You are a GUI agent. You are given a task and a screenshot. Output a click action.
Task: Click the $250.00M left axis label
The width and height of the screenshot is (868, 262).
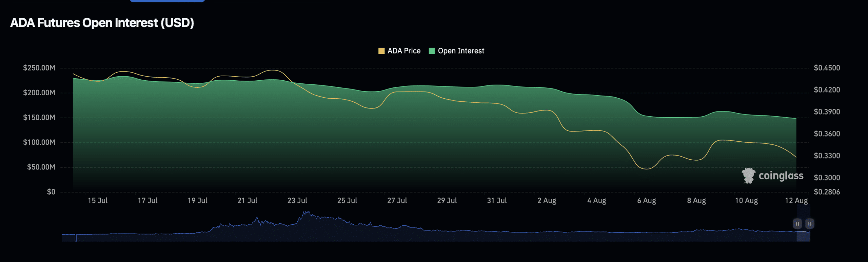[39, 68]
